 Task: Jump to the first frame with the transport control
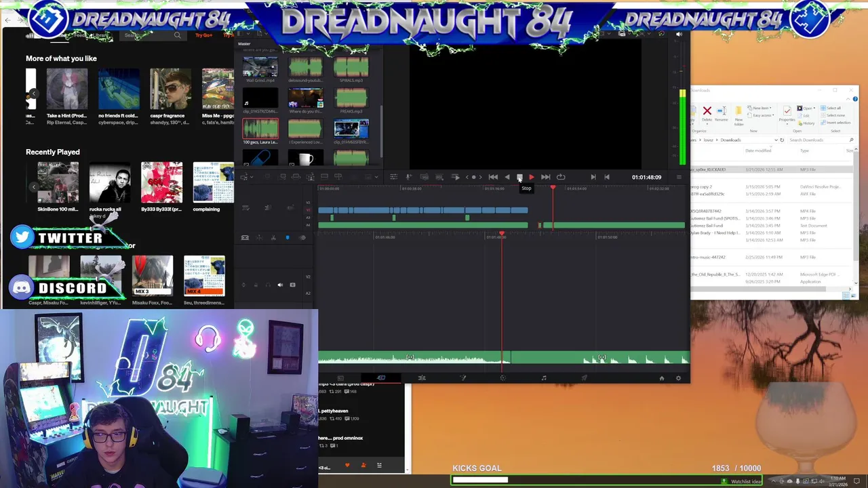[493, 177]
